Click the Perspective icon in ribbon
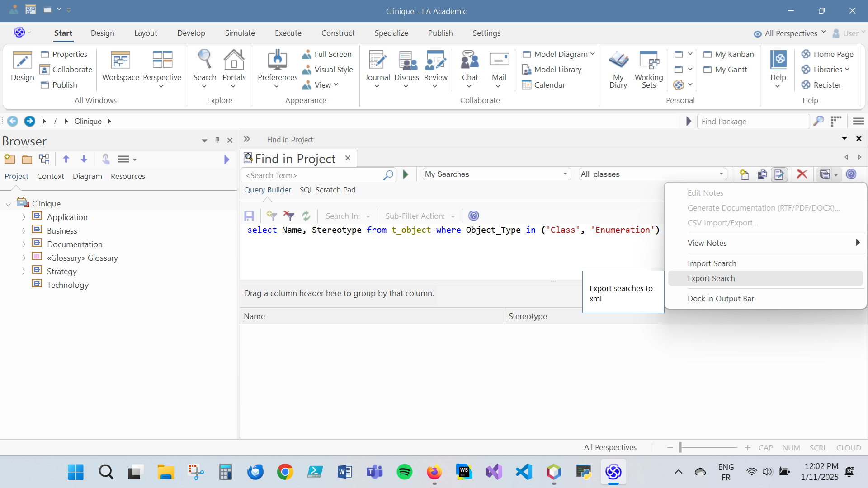868x488 pixels. 162,69
